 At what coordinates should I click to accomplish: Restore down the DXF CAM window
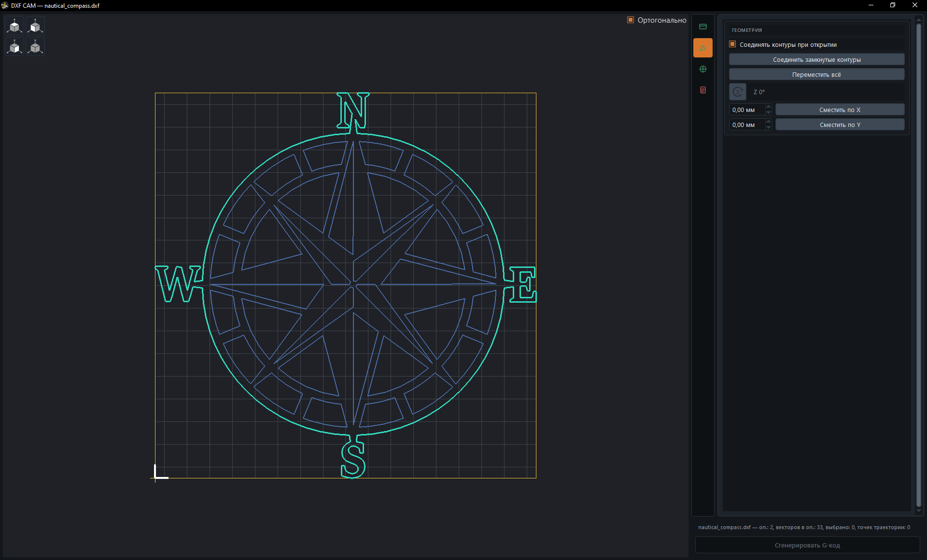pyautogui.click(x=893, y=5)
